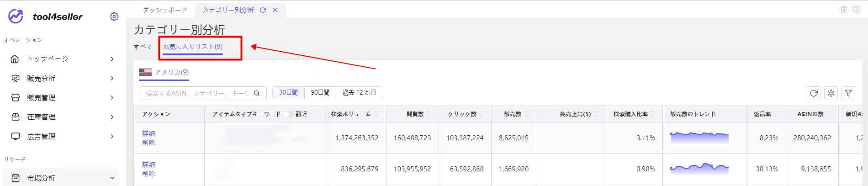Sort by 返品率 column arrows
Screen dimensions: 868x186
point(776,114)
